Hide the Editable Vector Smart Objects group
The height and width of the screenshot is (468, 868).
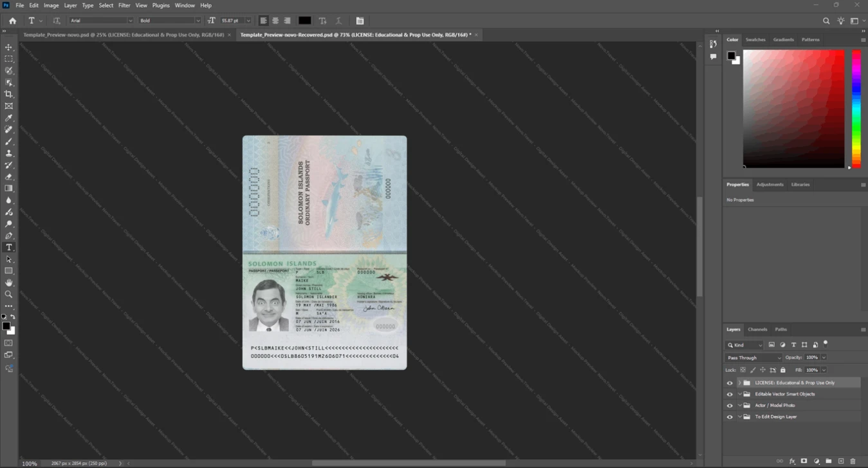click(730, 394)
